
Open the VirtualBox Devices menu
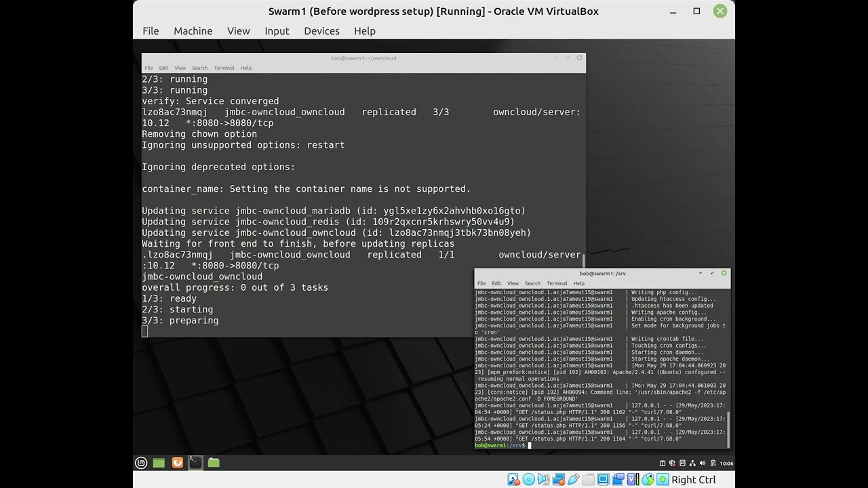[x=321, y=30]
